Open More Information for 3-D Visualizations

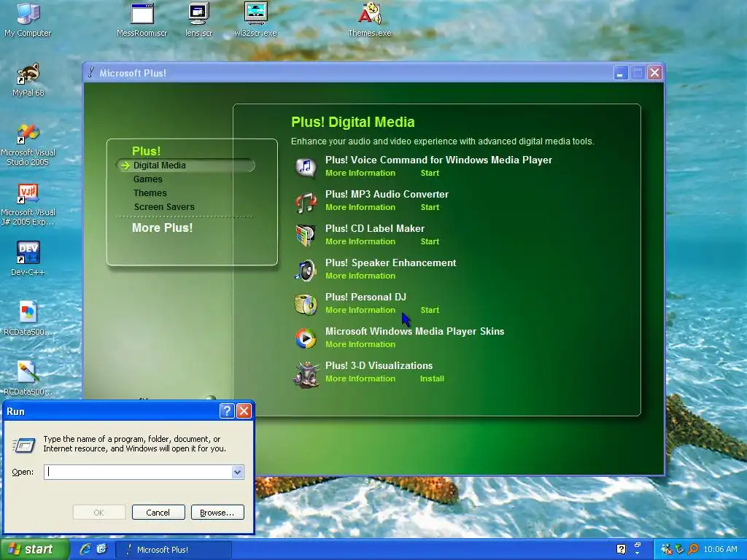point(360,378)
